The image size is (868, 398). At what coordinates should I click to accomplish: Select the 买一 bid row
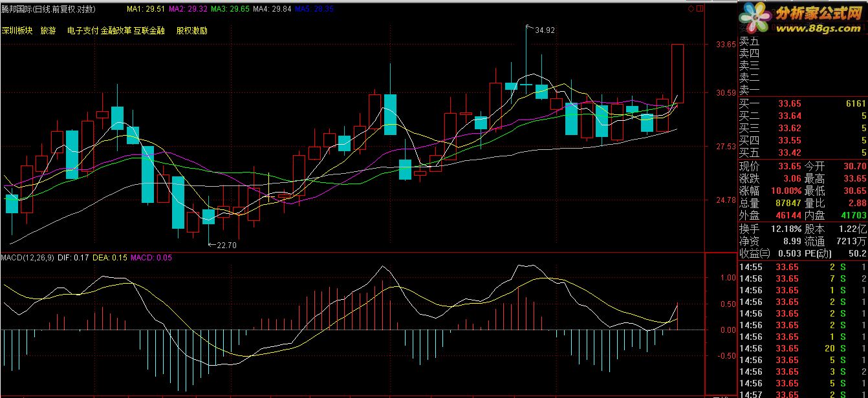point(803,103)
